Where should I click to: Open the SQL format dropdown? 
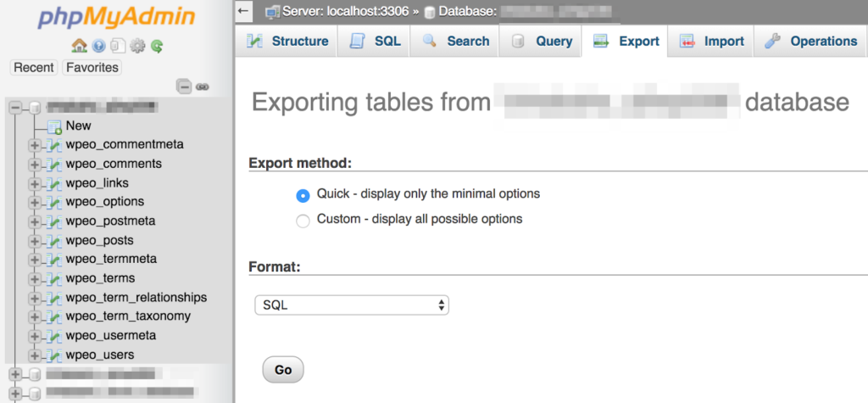[x=352, y=305]
